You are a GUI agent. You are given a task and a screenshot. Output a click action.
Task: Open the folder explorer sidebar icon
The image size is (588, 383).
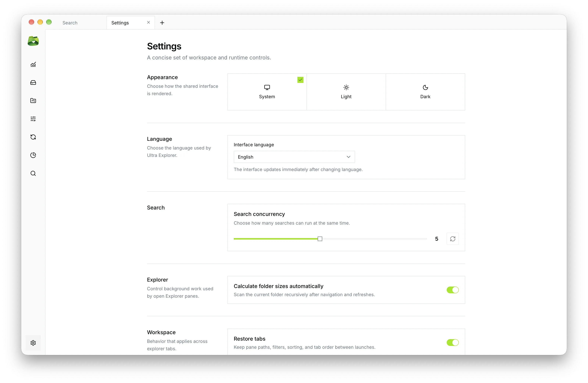pyautogui.click(x=33, y=100)
